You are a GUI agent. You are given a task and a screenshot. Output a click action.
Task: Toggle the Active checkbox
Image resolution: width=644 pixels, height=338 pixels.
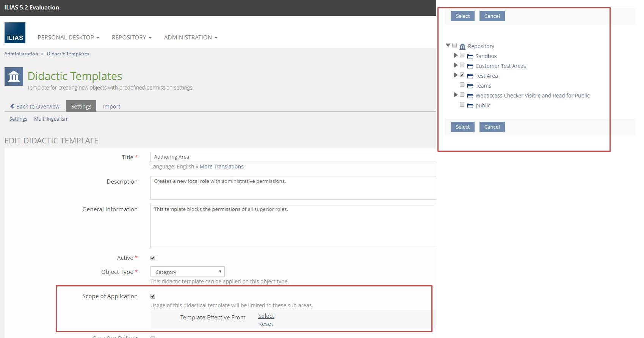coord(153,258)
